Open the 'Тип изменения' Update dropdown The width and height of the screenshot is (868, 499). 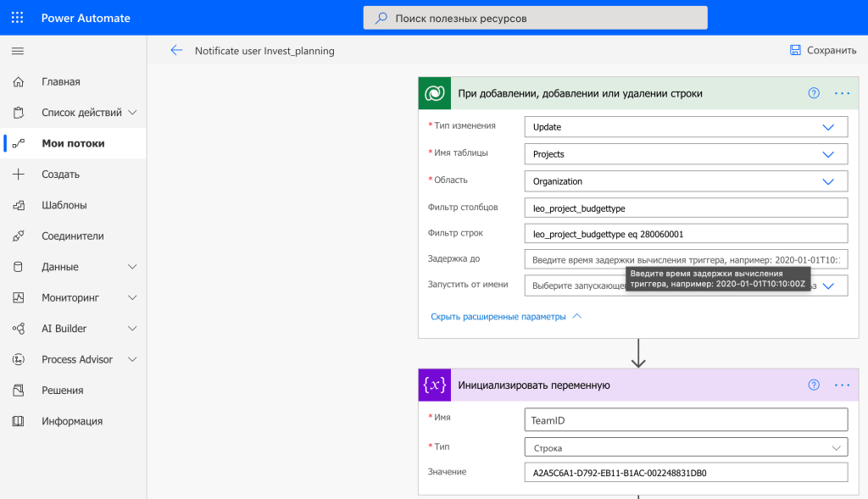pos(828,127)
